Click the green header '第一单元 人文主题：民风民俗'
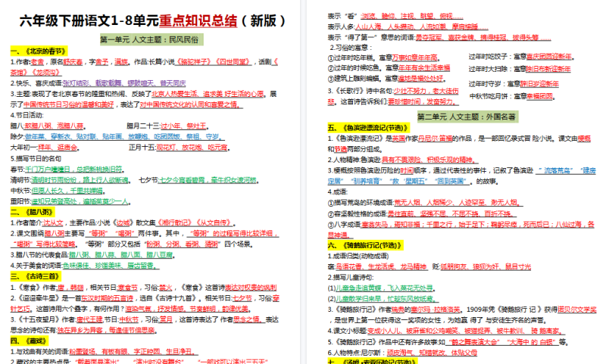 (151, 40)
